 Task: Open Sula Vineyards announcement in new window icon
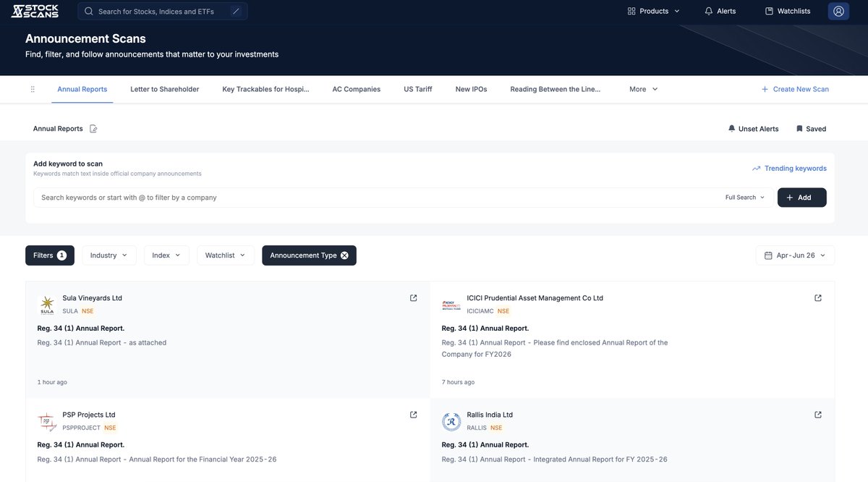tap(414, 298)
